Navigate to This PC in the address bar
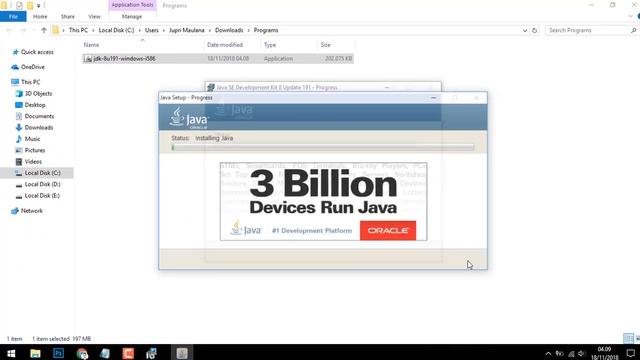 78,30
